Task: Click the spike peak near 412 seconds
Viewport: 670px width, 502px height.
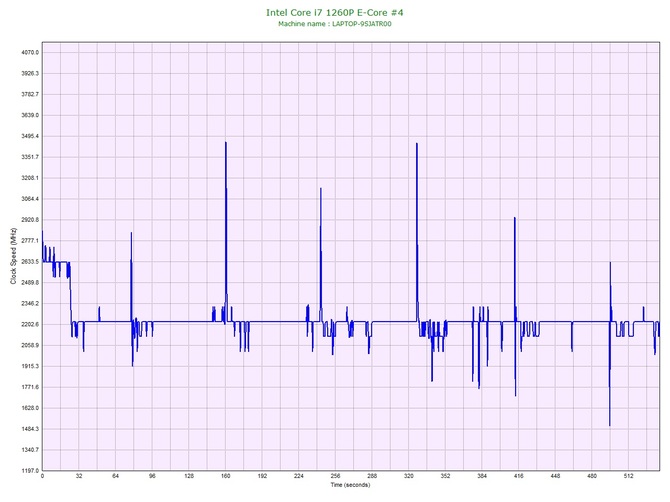Action: [x=514, y=218]
